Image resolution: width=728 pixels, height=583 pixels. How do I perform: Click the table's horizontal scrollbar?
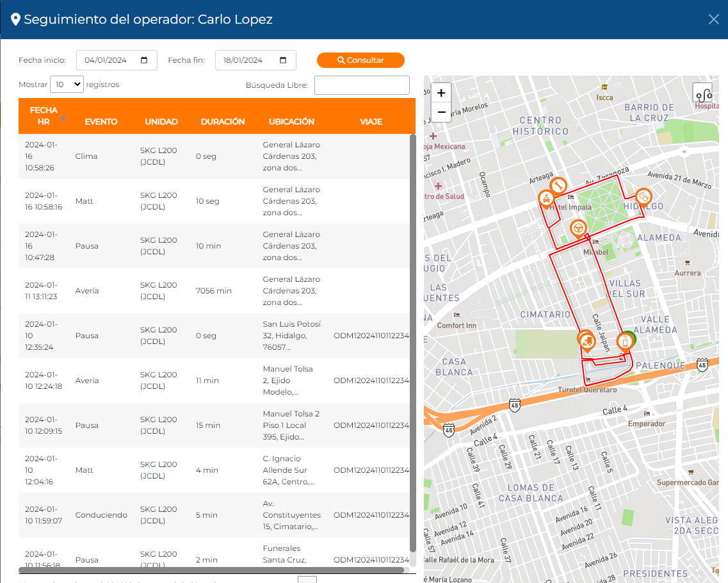pos(211,570)
